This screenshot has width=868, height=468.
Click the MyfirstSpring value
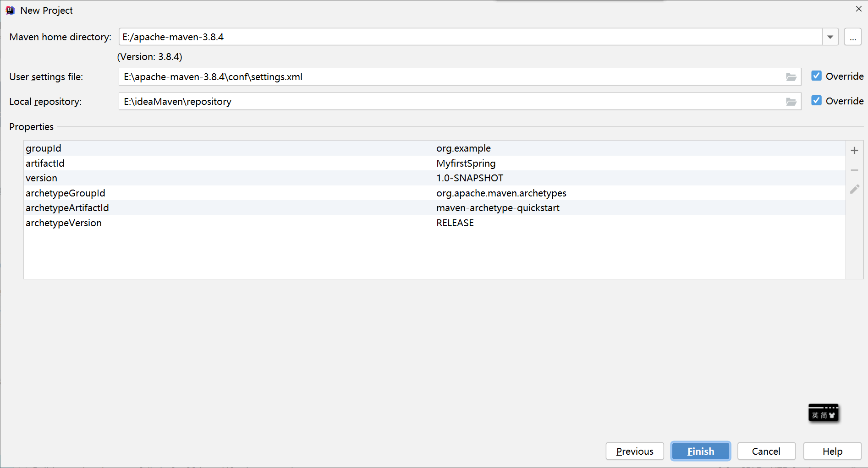pos(466,163)
